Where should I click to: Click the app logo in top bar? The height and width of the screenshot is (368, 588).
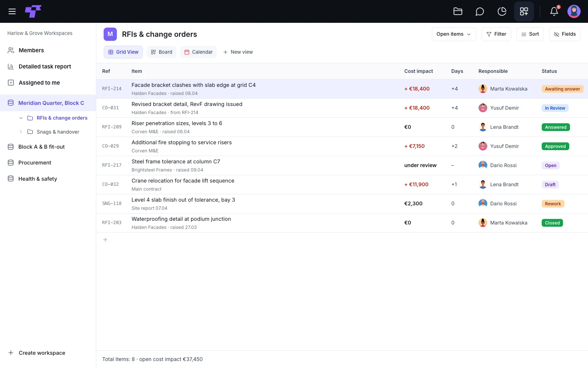click(33, 11)
